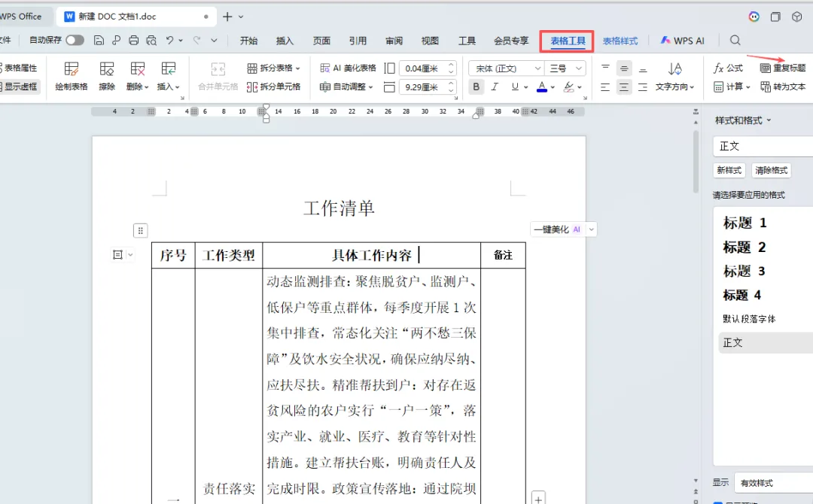813x504 pixels.
Task: Click the Save icon in quick access toolbar
Action: click(99, 41)
